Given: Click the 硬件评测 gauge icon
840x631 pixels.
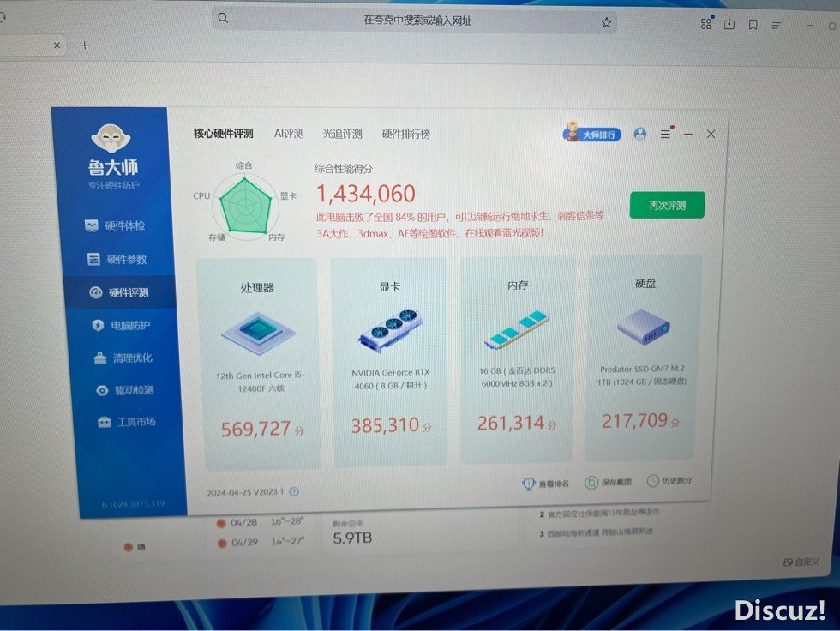Looking at the screenshot, I should coord(96,292).
